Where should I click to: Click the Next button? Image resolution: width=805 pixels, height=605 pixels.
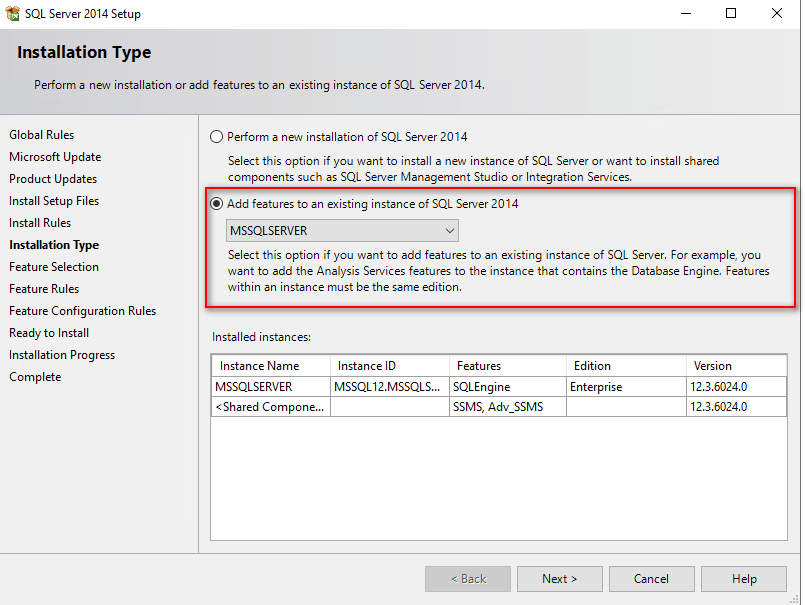point(559,578)
